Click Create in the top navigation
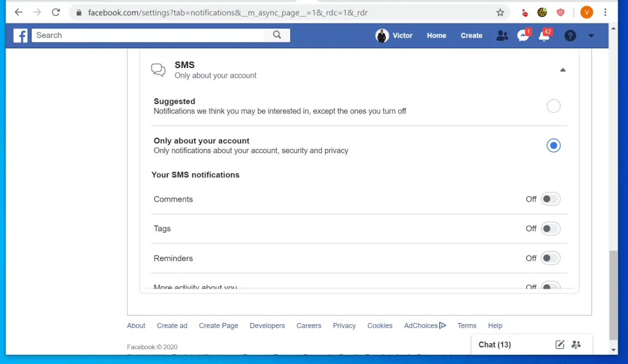Image resolution: width=628 pixels, height=364 pixels. point(471,36)
